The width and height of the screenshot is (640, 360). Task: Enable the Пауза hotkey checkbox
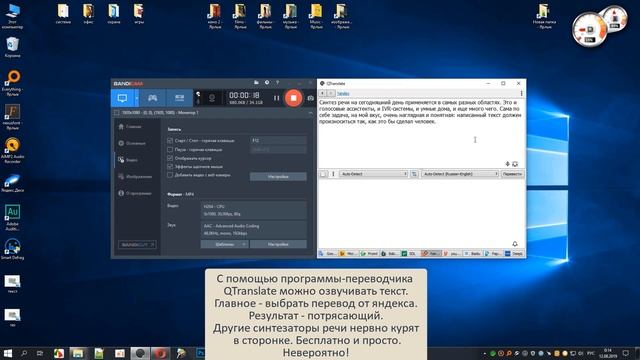170,149
